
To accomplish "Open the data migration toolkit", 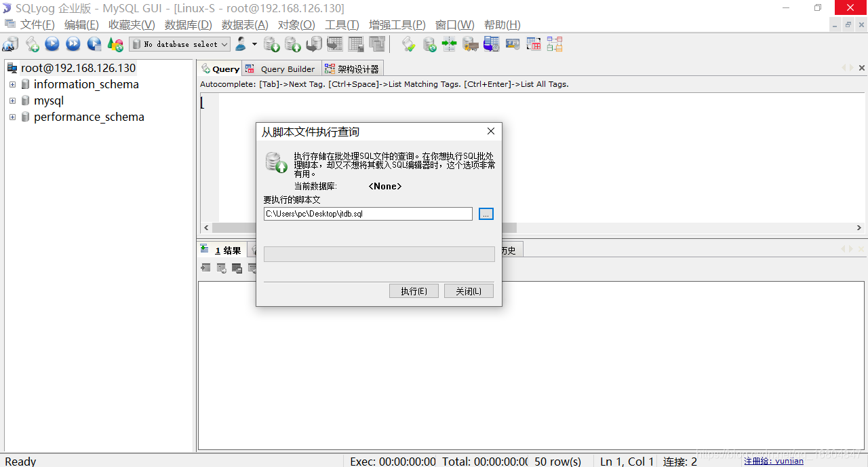I will [471, 45].
